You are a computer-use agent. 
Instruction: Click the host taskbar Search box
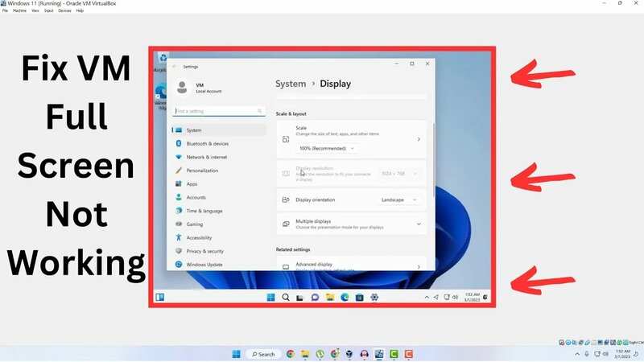(263, 354)
